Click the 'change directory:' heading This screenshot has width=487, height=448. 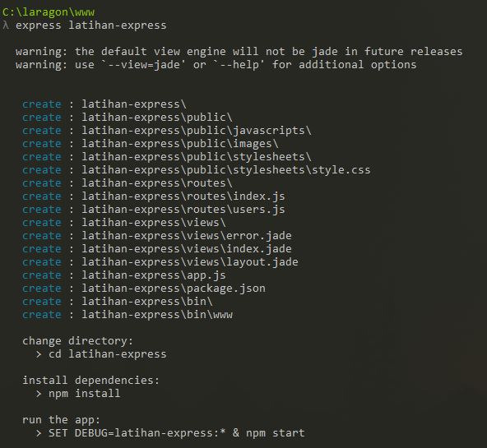pos(77,341)
